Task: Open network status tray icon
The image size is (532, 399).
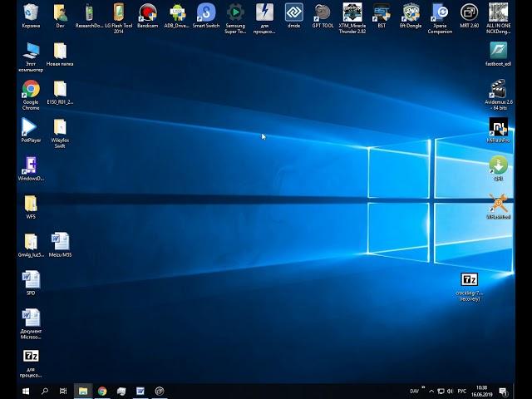Action: click(441, 392)
